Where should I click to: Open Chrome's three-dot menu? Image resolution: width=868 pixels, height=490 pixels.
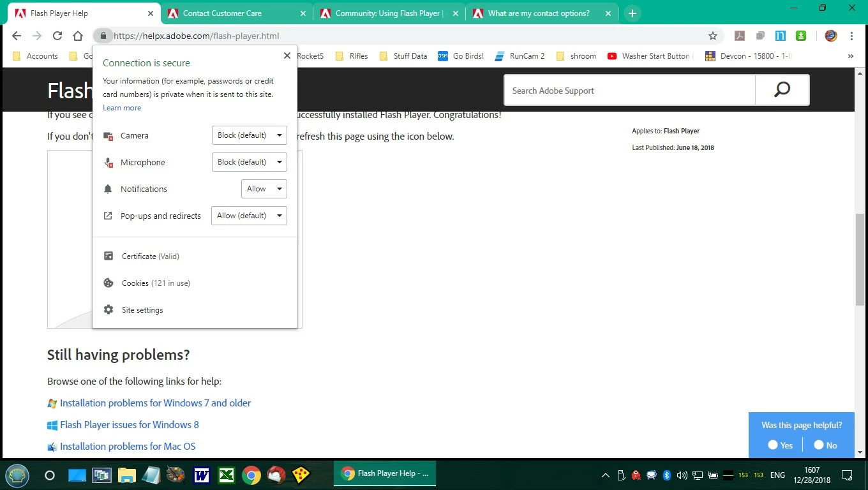851,36
